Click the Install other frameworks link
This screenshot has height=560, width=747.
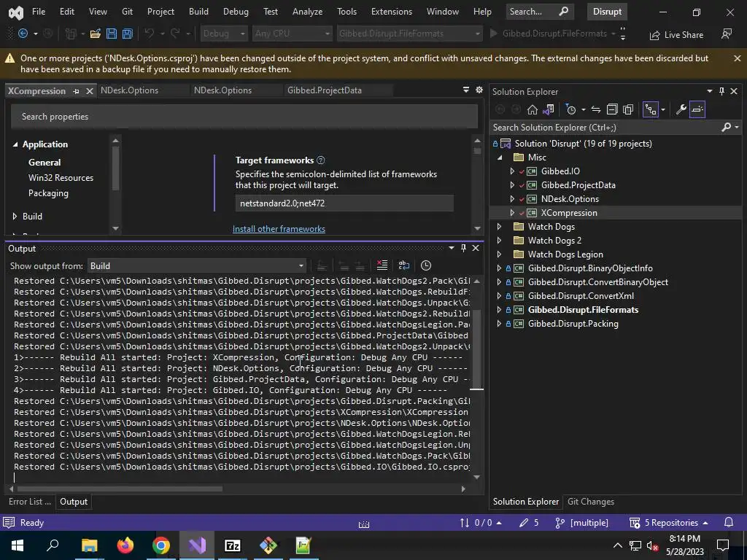click(x=279, y=228)
